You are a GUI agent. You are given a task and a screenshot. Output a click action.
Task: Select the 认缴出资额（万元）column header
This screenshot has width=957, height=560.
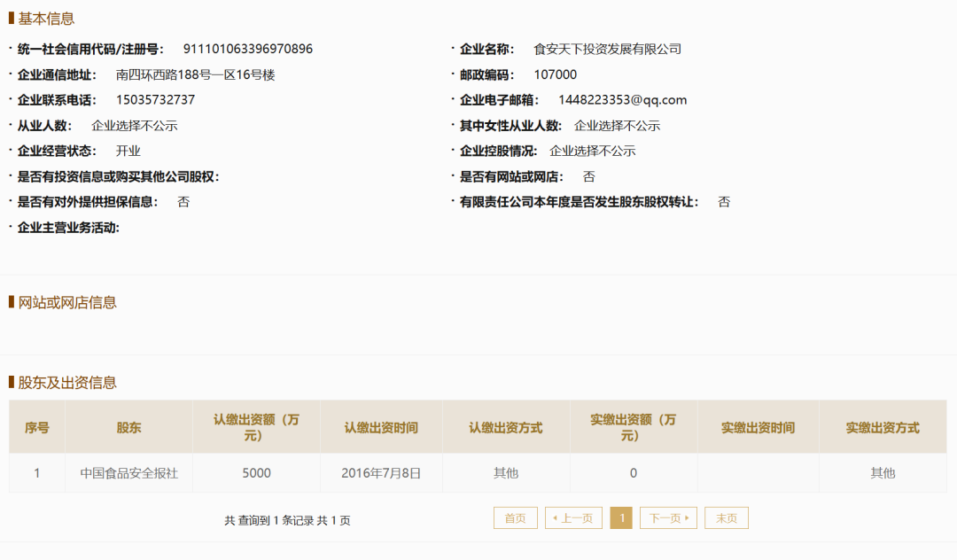tap(257, 426)
